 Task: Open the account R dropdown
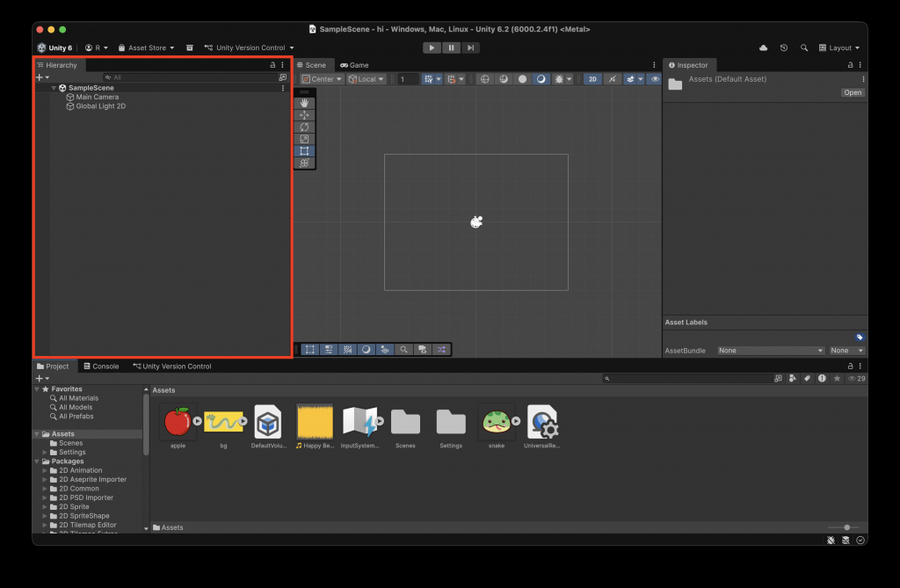tap(97, 47)
